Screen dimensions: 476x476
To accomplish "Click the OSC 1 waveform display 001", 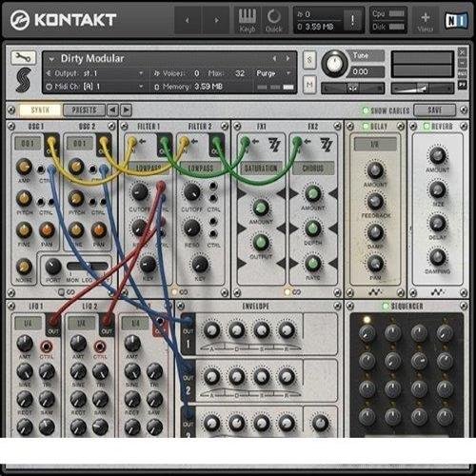I will pyautogui.click(x=28, y=144).
